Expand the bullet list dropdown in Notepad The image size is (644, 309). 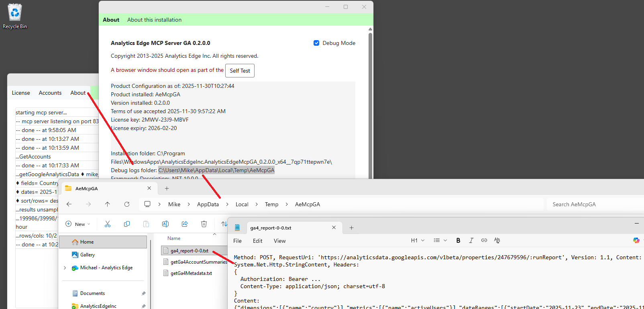coord(440,240)
